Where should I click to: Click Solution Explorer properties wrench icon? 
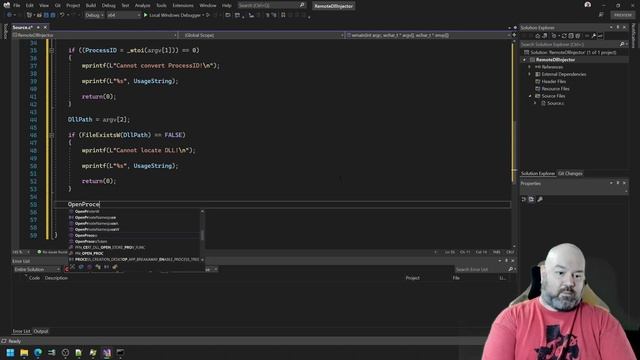coord(594,36)
